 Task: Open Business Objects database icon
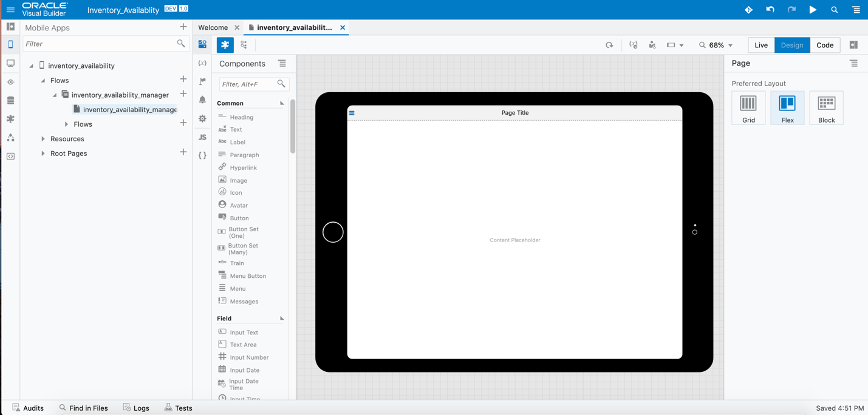[x=10, y=101]
